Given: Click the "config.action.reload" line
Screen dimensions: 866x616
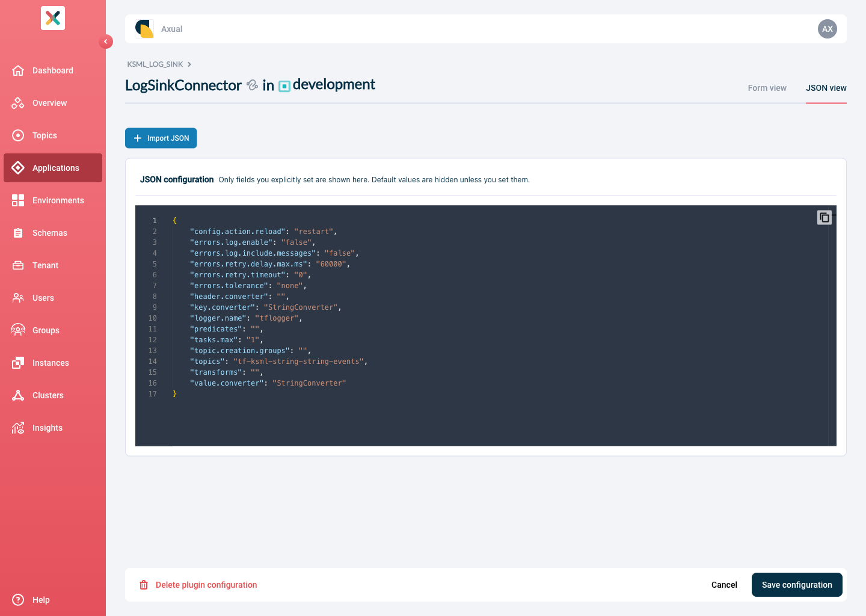Looking at the screenshot, I should (263, 232).
